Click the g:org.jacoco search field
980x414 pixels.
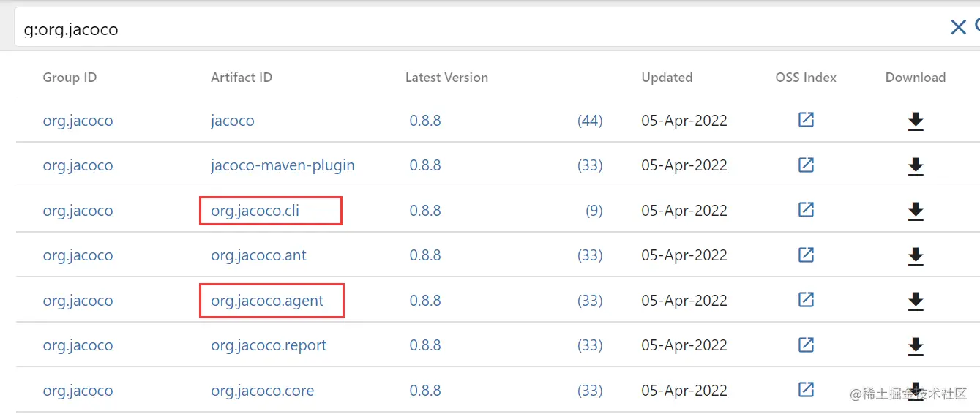(439, 29)
